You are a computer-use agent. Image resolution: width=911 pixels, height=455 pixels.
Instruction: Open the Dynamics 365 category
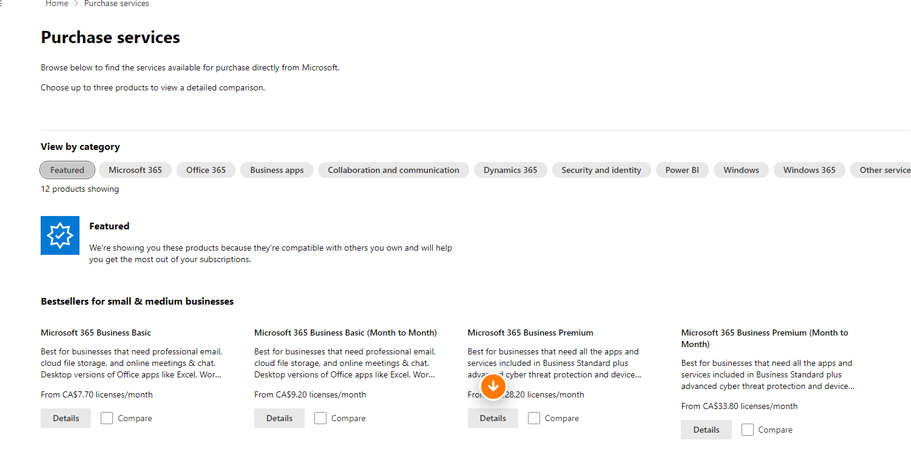click(x=510, y=170)
